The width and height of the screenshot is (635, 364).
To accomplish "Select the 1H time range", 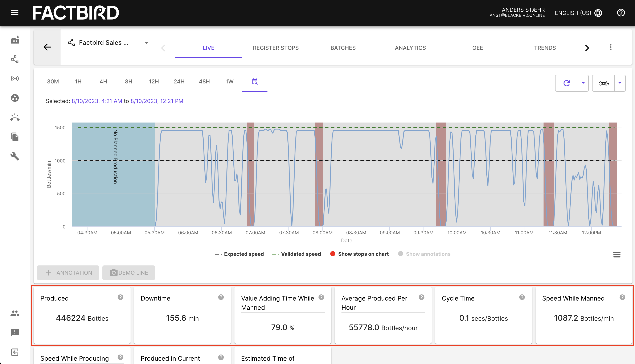I will tap(78, 82).
